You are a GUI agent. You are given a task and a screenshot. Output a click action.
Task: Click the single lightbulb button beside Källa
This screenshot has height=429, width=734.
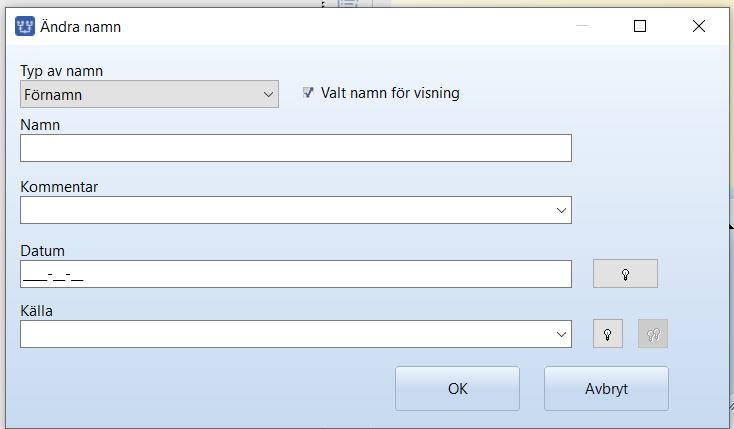[607, 334]
